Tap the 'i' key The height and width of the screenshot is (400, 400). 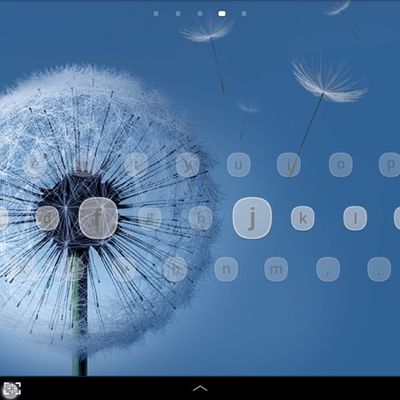click(289, 165)
